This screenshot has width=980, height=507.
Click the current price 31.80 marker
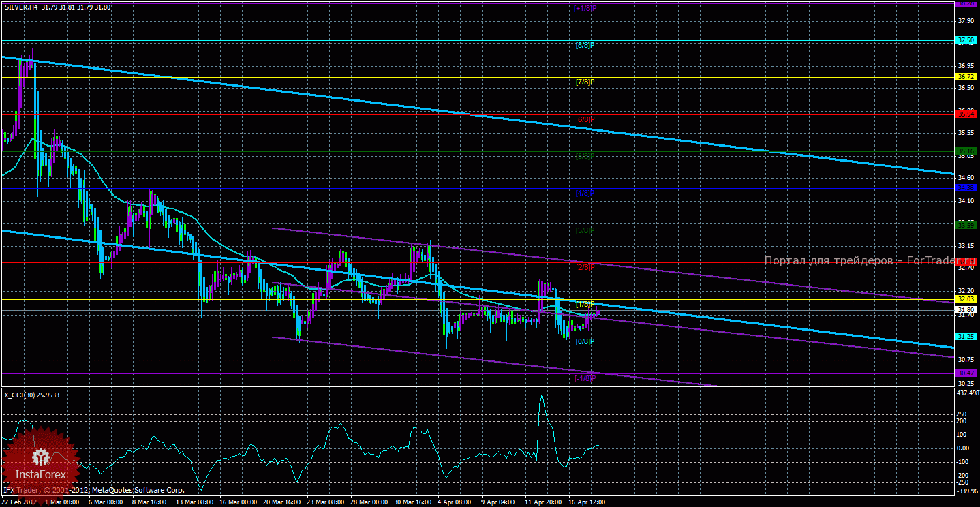966,309
